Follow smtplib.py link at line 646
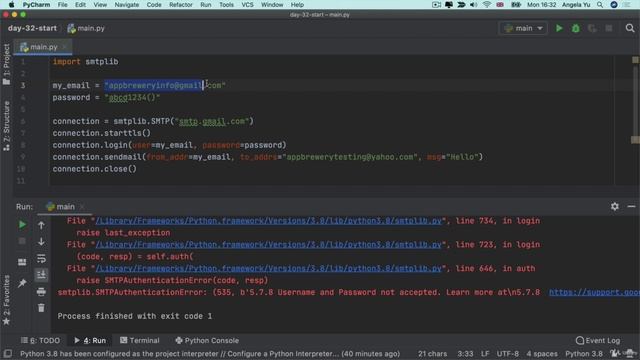 269,268
